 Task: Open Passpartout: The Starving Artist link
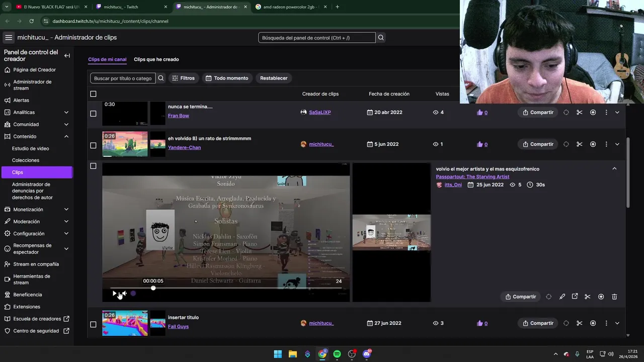[x=472, y=176]
